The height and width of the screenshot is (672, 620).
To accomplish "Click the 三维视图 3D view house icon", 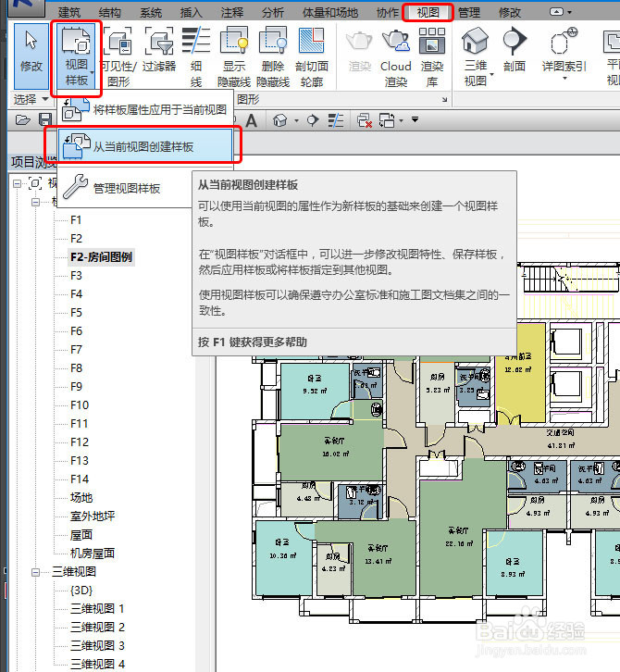I will (475, 41).
